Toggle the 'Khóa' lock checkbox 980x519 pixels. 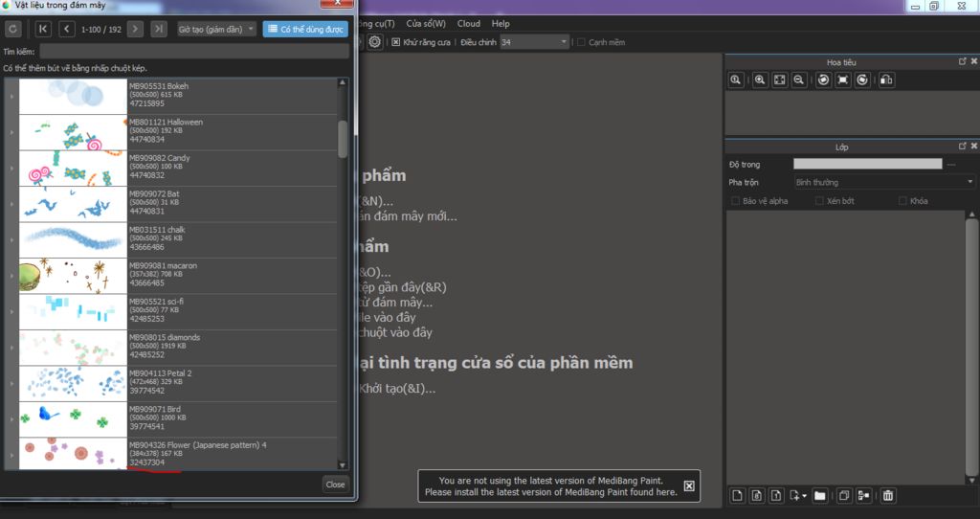(902, 201)
